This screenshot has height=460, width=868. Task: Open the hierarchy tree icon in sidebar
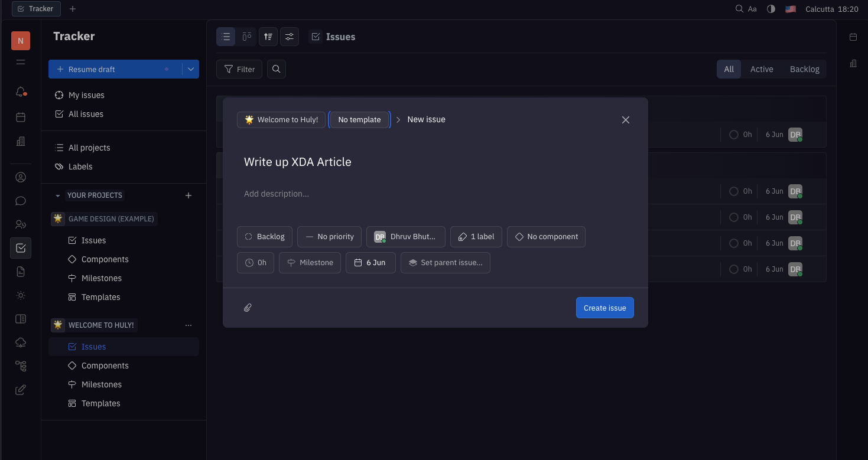pyautogui.click(x=21, y=366)
